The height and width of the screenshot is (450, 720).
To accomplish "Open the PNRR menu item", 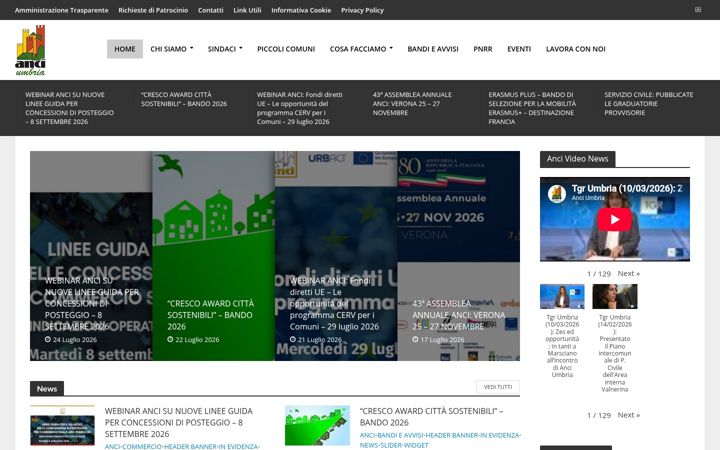I will pyautogui.click(x=483, y=49).
